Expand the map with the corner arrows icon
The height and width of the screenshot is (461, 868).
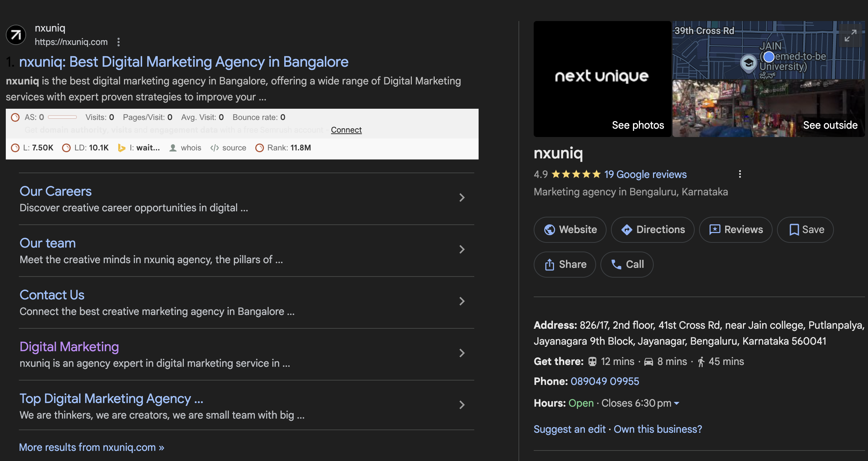851,36
